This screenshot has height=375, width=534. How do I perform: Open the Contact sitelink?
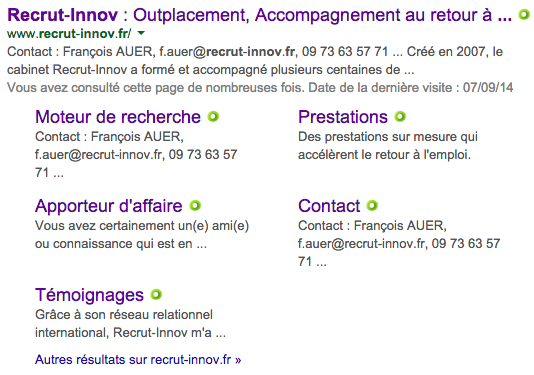tap(329, 206)
